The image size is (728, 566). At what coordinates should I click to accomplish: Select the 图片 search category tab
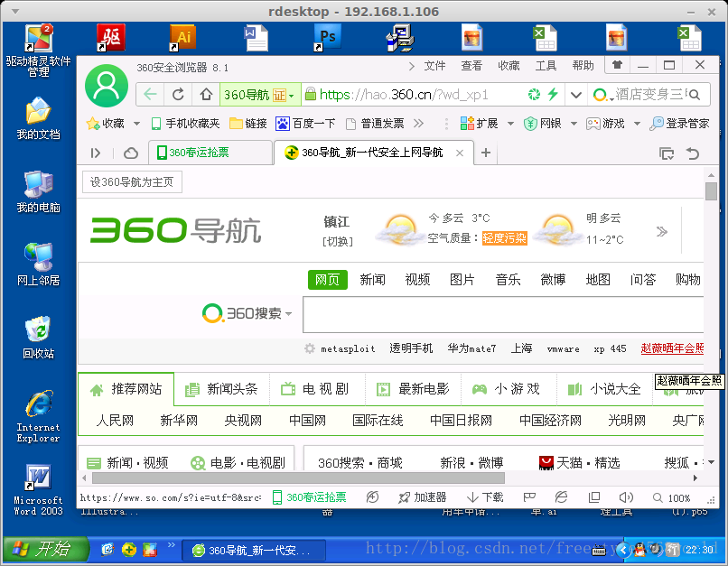pyautogui.click(x=462, y=280)
